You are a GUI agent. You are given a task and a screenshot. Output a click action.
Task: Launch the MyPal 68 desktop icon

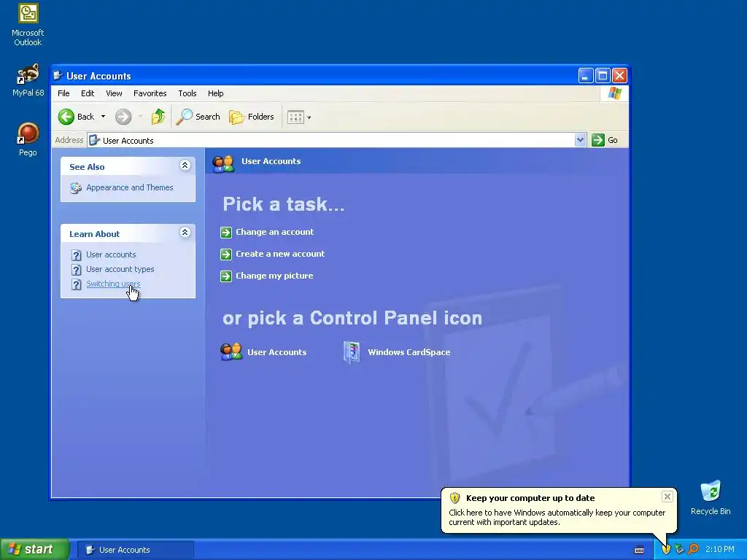[28, 80]
